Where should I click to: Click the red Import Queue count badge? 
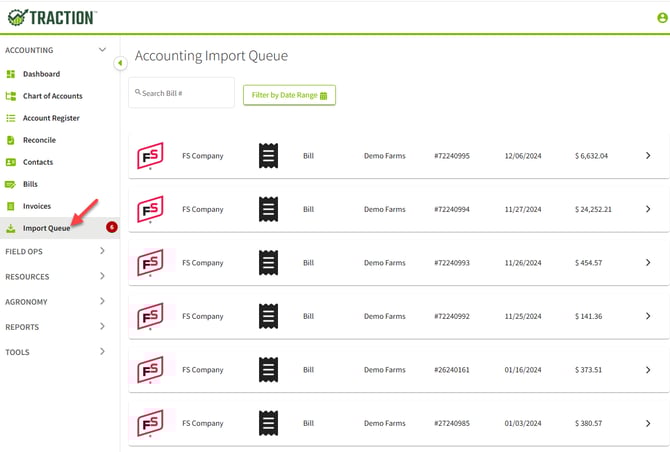111,227
